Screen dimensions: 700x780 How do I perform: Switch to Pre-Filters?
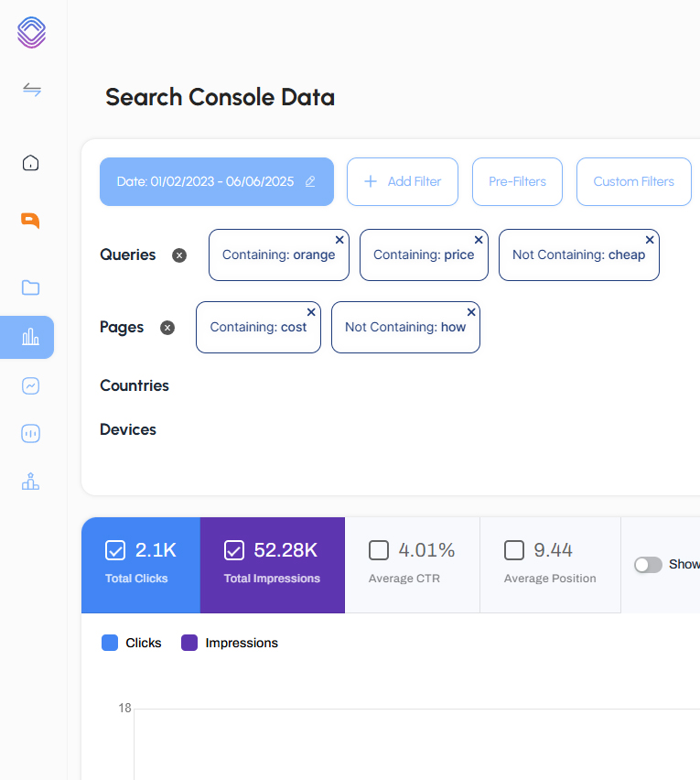click(517, 181)
